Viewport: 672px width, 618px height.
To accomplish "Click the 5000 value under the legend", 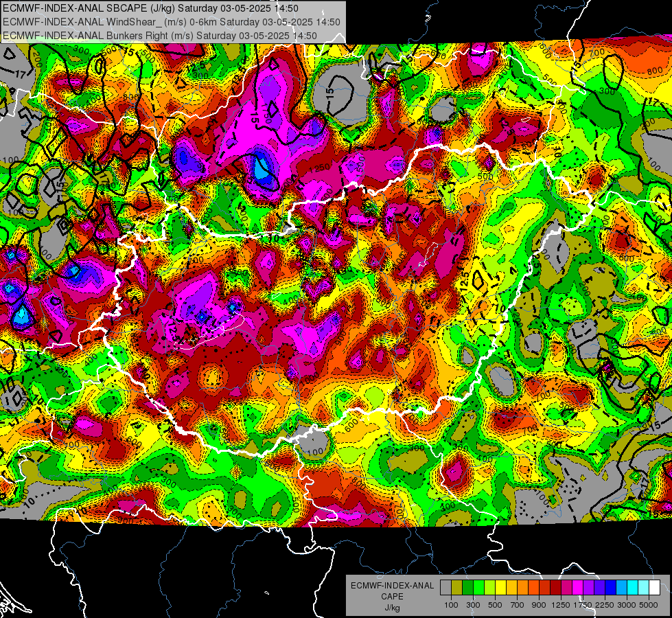I will click(x=649, y=605).
